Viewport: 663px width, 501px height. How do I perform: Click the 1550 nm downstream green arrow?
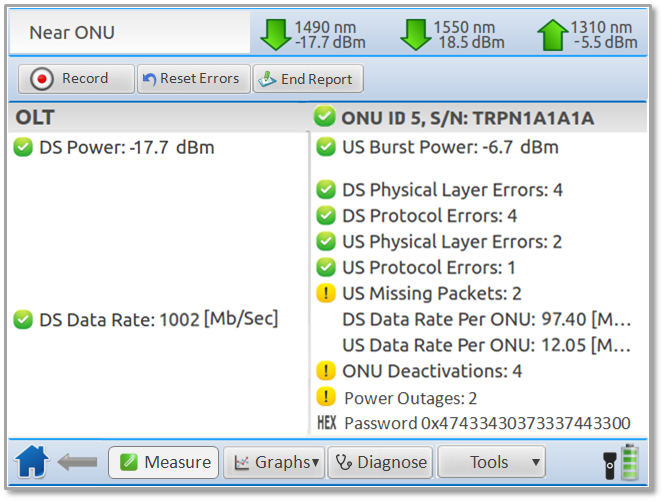click(414, 34)
